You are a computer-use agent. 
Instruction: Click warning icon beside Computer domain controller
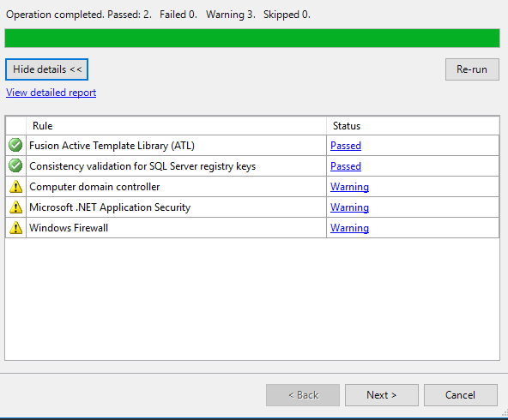point(15,187)
